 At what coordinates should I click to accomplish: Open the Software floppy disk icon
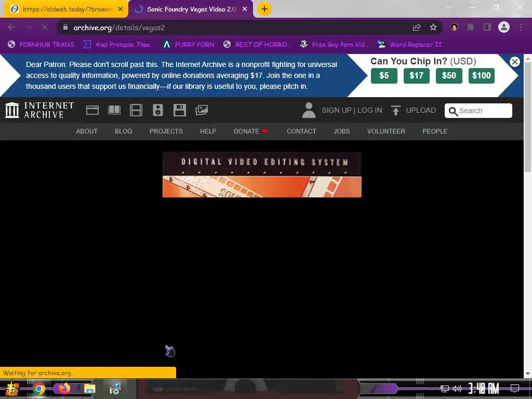179,110
